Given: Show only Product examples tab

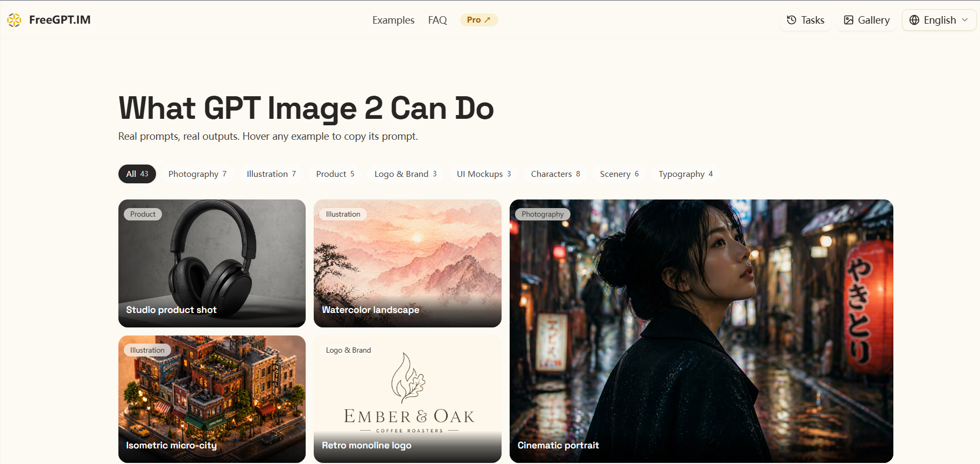Looking at the screenshot, I should pyautogui.click(x=335, y=174).
